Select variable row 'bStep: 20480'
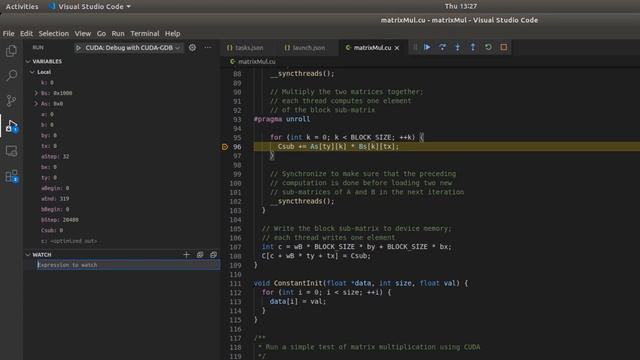Viewport: 640px width, 360px height. click(x=121, y=220)
